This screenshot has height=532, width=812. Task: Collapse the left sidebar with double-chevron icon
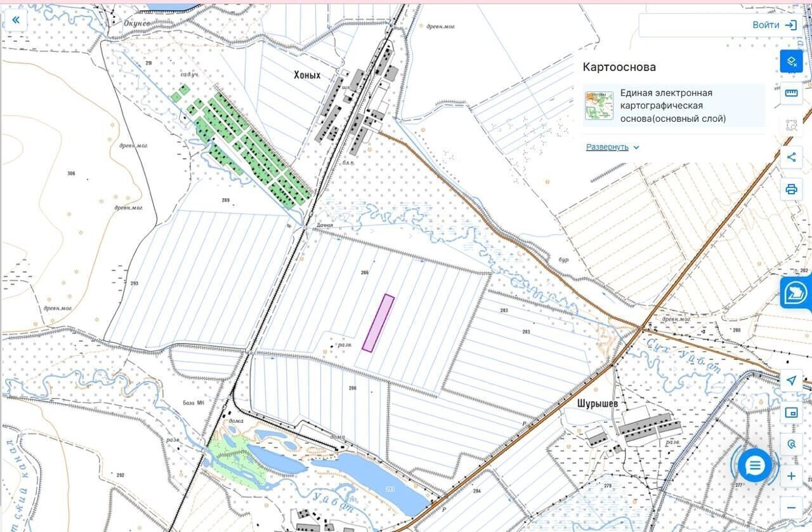click(x=16, y=20)
